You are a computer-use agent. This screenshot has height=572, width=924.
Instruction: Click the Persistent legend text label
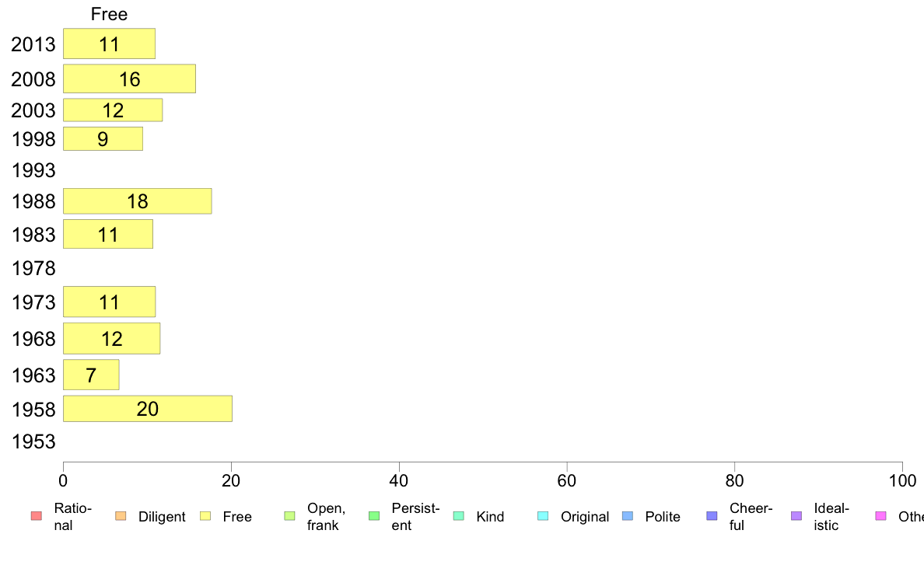415,517
